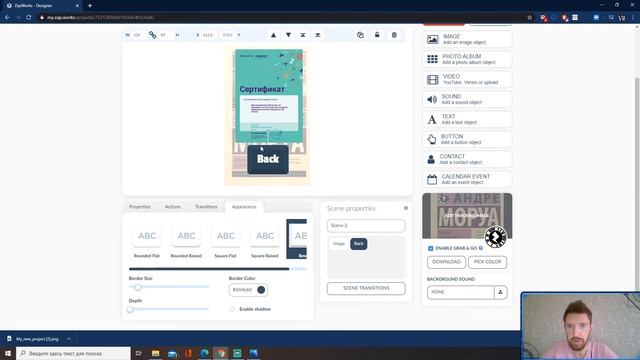Screen dimensions: 640x360
Task: Add an Image object
Action: click(467, 39)
